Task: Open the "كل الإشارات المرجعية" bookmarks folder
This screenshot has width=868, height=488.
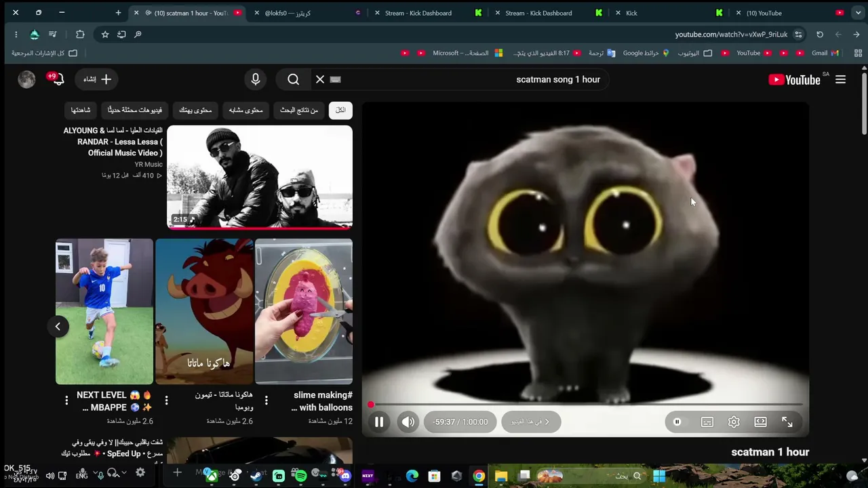Action: [x=45, y=53]
